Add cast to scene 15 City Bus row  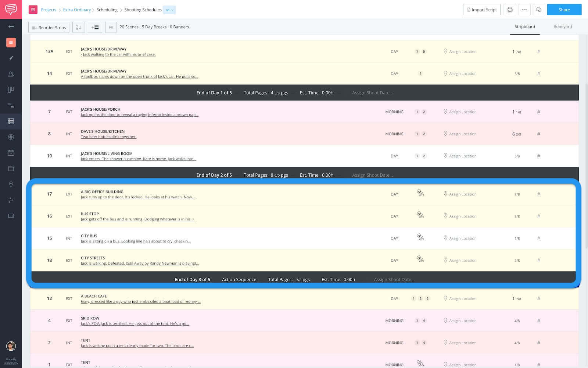420,237
